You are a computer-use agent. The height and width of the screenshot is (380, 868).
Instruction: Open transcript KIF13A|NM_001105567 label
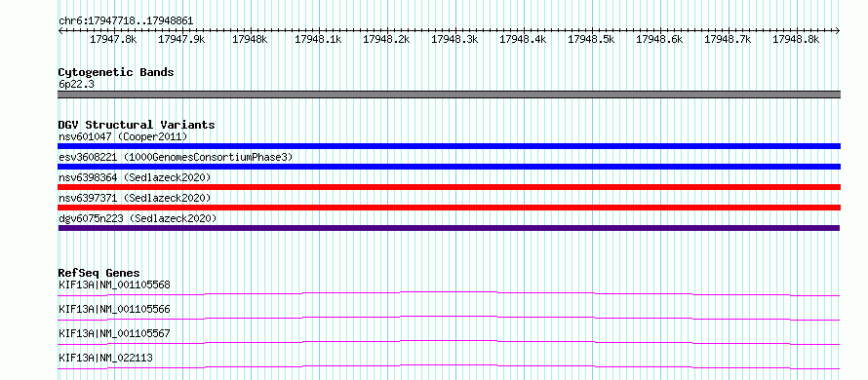[x=114, y=333]
